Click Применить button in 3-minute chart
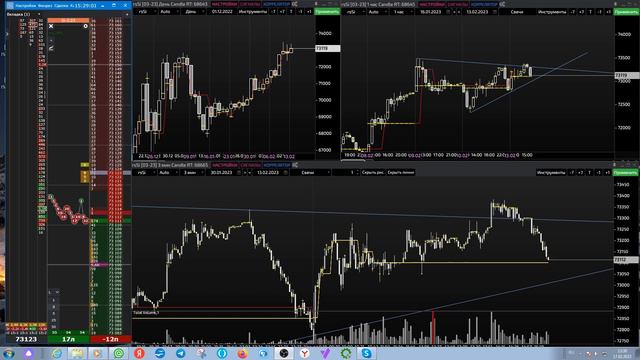 (x=626, y=173)
